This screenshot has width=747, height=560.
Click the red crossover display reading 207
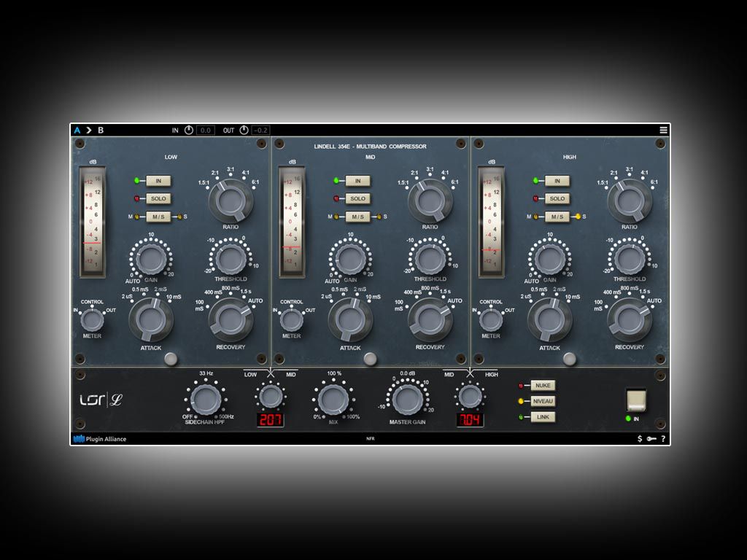(x=271, y=419)
